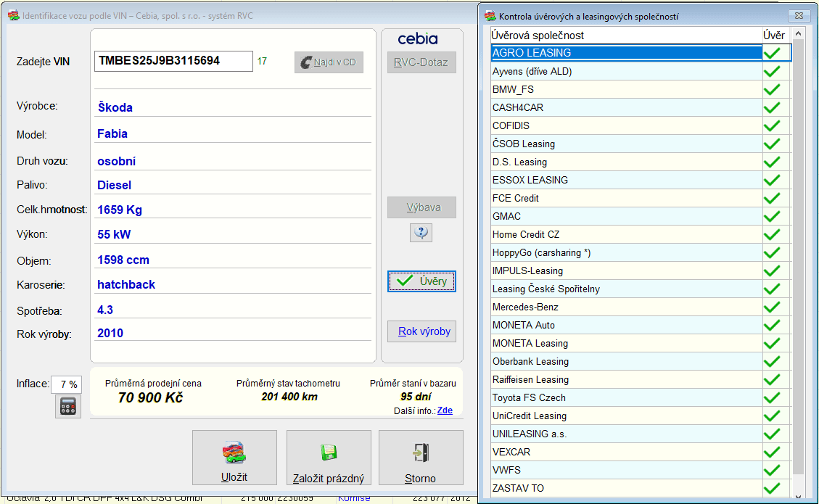Click the 1598 ccm engine volume value
The height and width of the screenshot is (504, 819).
[x=123, y=260]
